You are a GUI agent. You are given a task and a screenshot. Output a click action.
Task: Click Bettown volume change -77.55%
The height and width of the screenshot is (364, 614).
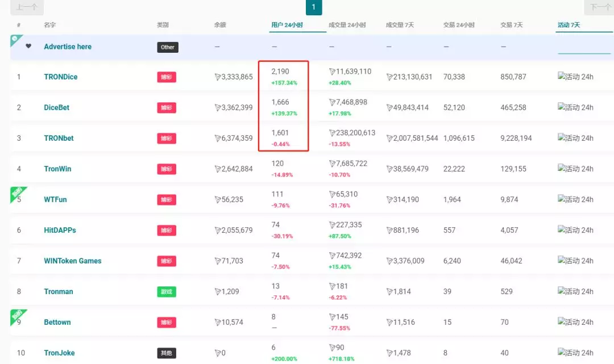(339, 328)
